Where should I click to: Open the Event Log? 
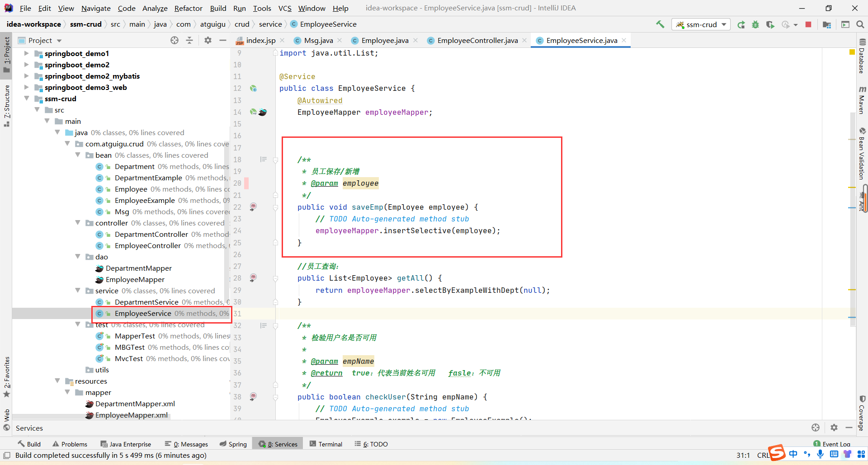[x=832, y=444]
